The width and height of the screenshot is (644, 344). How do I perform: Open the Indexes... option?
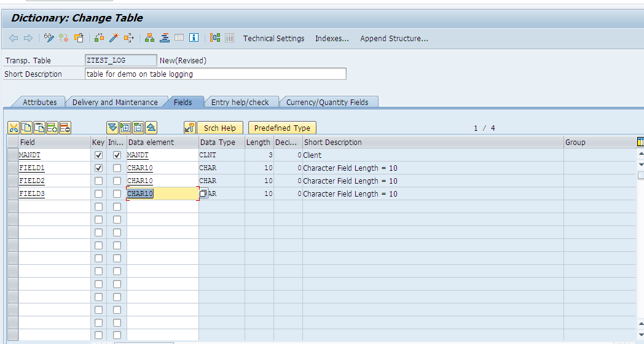pyautogui.click(x=332, y=38)
